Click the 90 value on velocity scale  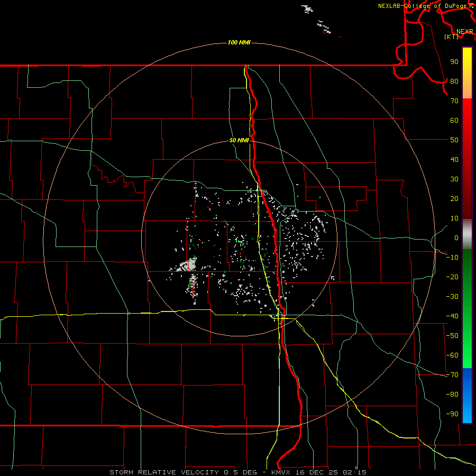(454, 62)
